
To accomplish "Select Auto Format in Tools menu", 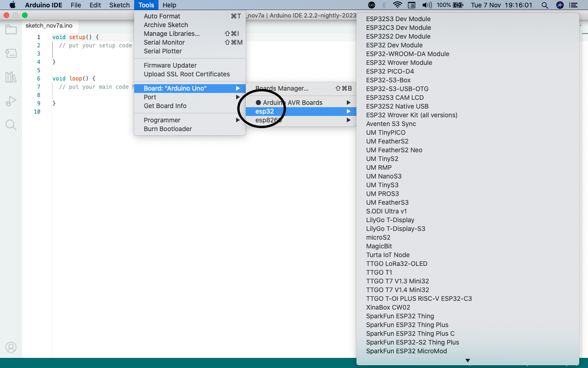I will [x=190, y=16].
